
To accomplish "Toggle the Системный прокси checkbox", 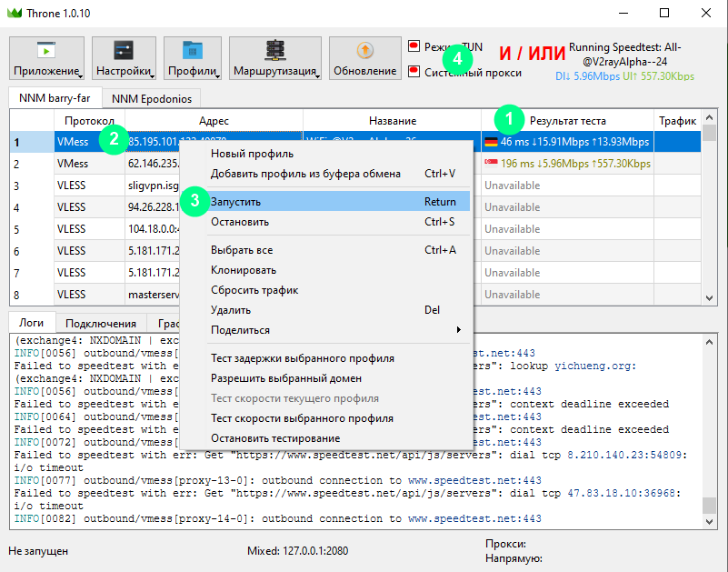I will [414, 71].
